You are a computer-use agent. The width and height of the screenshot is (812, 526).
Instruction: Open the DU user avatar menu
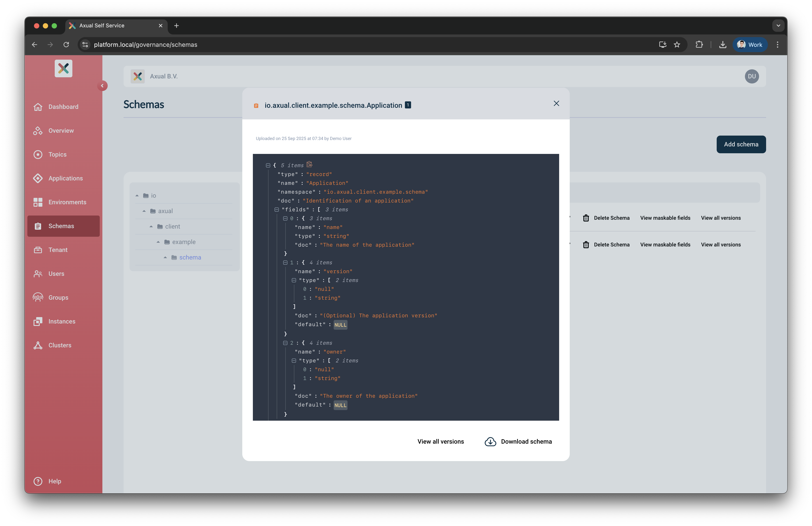[752, 76]
